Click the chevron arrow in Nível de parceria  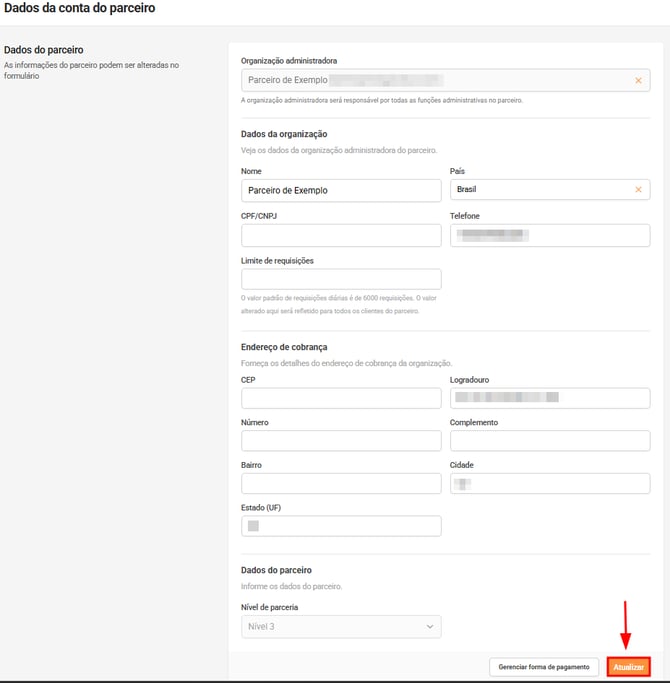(x=430, y=627)
